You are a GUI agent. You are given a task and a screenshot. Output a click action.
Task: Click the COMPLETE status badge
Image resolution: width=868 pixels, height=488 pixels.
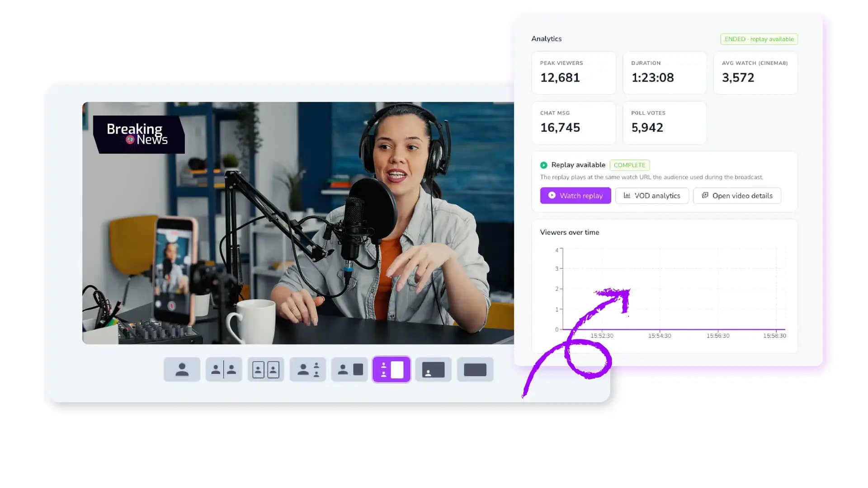pyautogui.click(x=630, y=165)
